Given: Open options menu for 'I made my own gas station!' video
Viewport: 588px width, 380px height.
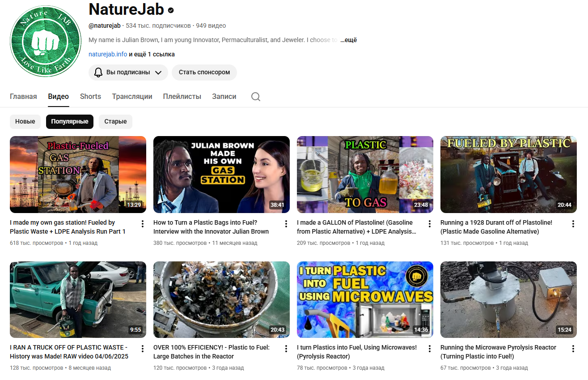Looking at the screenshot, I should tap(143, 224).
